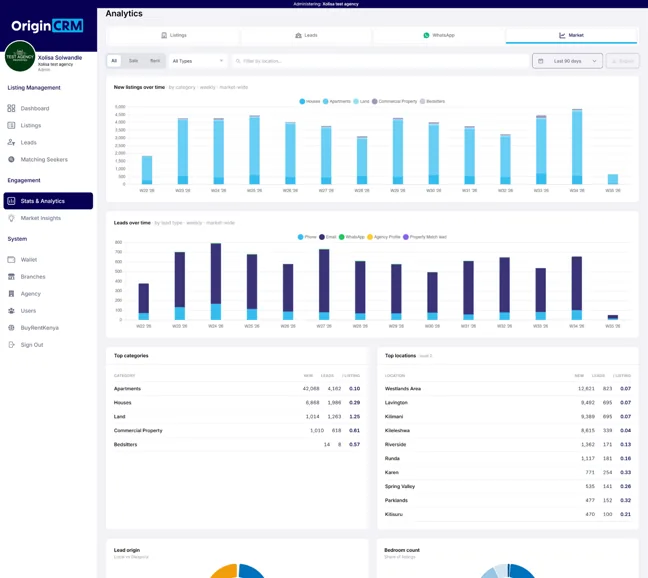Click the Test Agency profile avatar
648x578 pixels.
pos(19,56)
